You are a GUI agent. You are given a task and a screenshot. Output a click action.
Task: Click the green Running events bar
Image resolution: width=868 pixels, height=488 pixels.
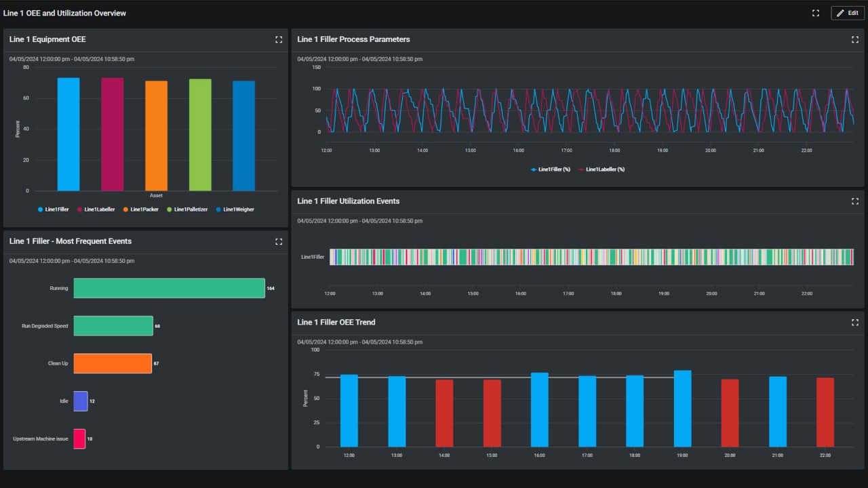(169, 288)
